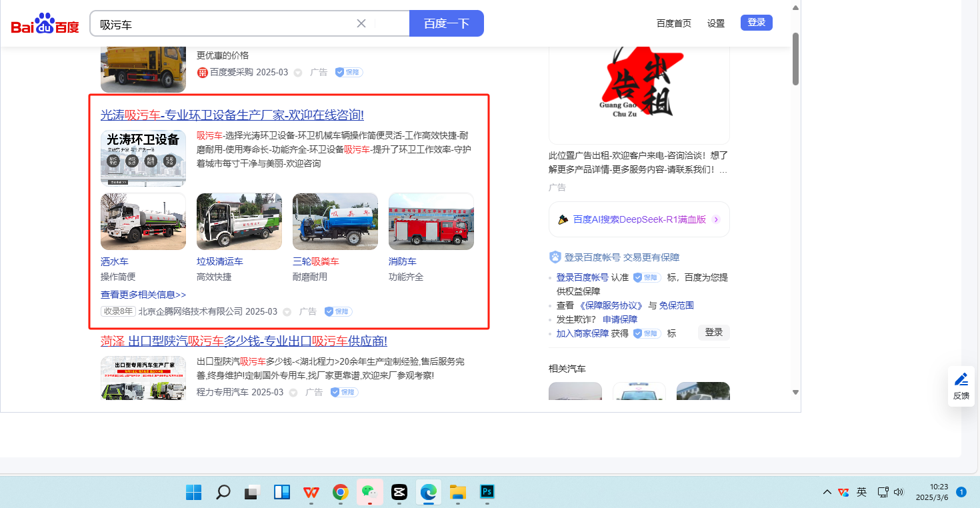This screenshot has height=508, width=980.
Task: Open the 三轮吸粪车 tricycle thumbnail
Action: coord(335,222)
